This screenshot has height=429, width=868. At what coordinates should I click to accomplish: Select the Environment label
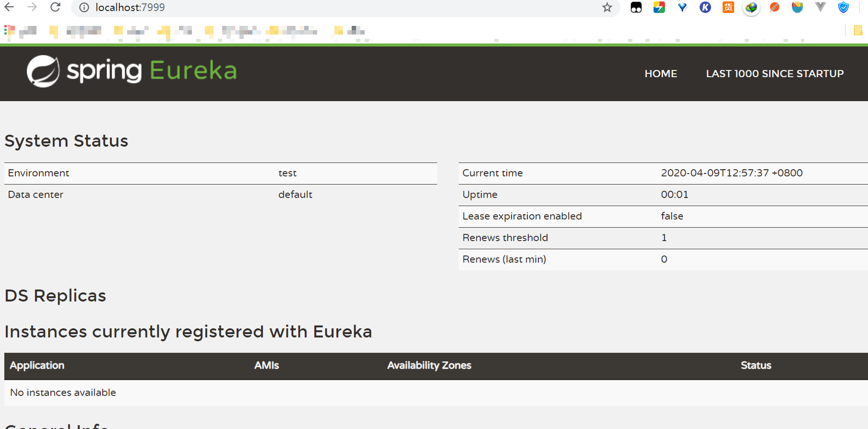38,173
